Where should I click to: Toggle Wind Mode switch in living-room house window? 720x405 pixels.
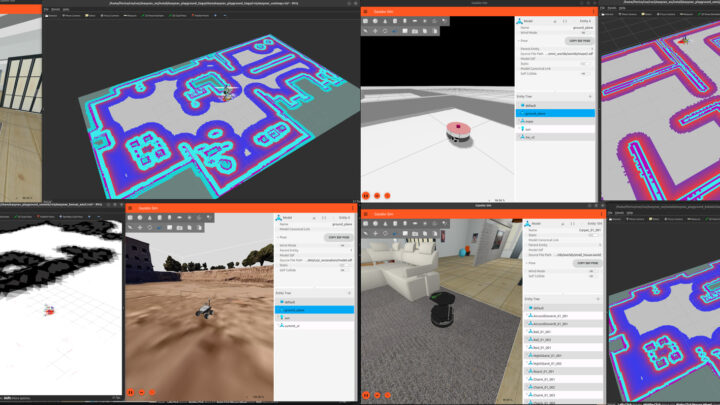(x=592, y=271)
